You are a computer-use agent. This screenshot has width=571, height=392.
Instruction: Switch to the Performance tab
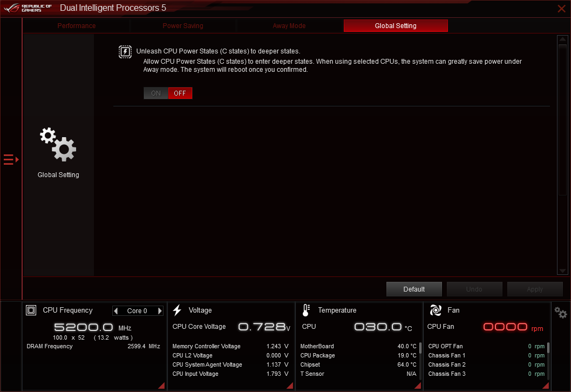(77, 26)
